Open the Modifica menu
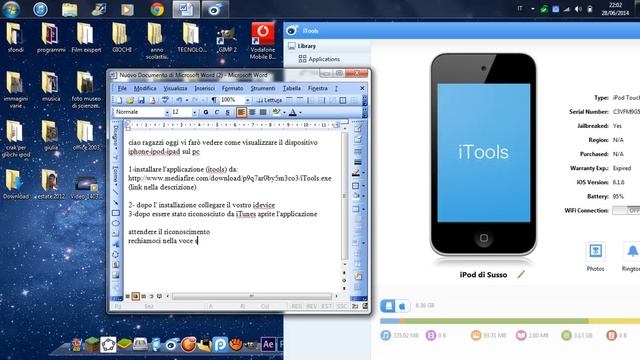The width and height of the screenshot is (640, 360). (145, 88)
